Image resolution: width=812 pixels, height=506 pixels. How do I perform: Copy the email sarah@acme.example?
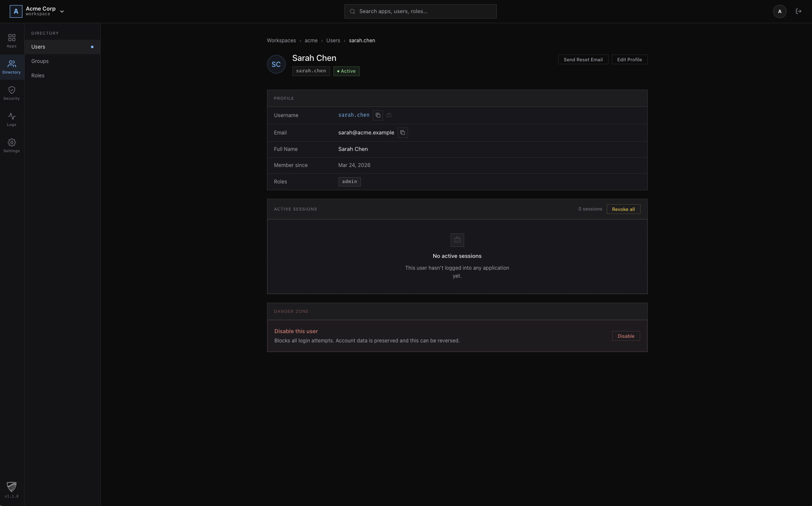click(402, 133)
